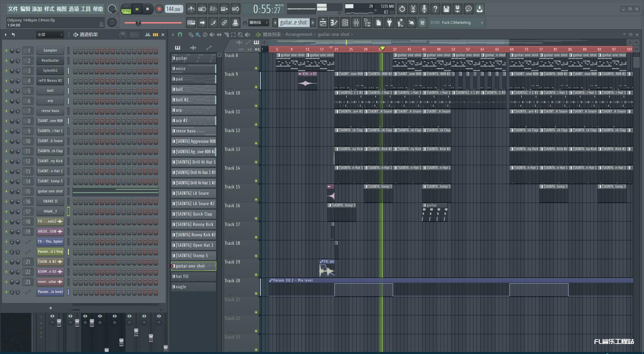This screenshot has height=354, width=644.
Task: Open guitar one shot breadcrumb title
Action: point(334,35)
